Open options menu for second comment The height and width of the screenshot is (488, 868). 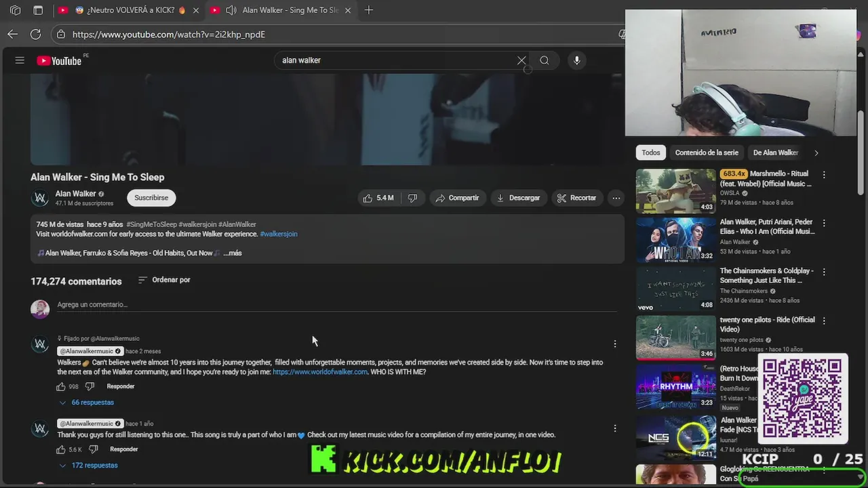615,428
